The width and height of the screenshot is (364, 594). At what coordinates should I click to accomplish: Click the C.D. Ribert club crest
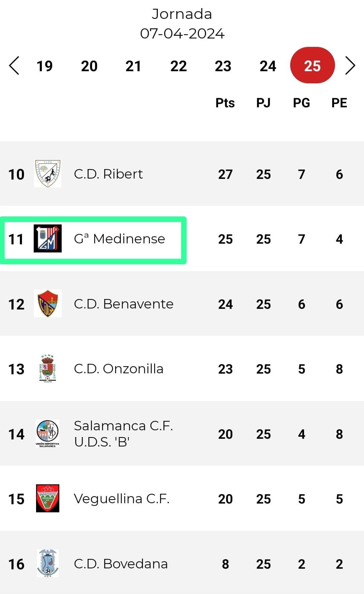(x=48, y=174)
